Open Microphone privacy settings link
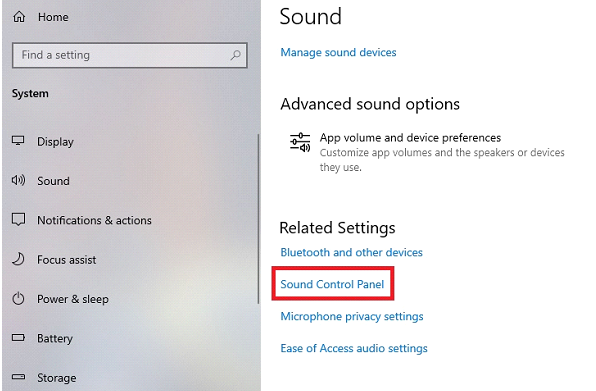 click(352, 316)
